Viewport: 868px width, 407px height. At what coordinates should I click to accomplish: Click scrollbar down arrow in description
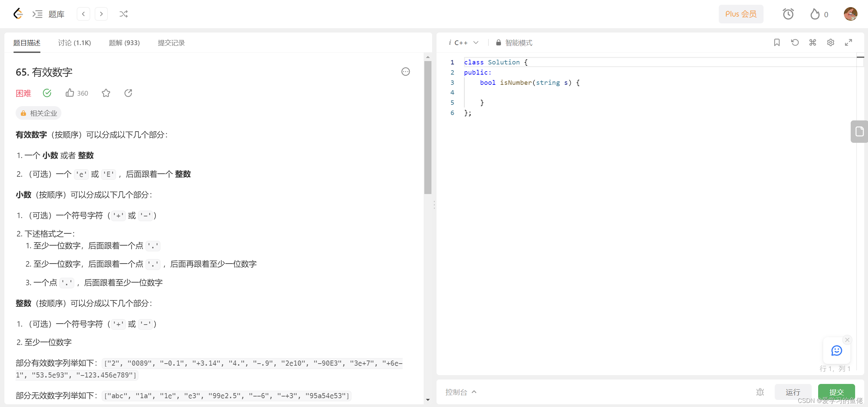428,400
